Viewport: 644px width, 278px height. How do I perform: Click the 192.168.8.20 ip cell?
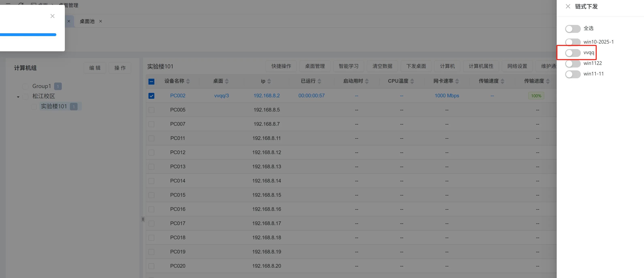[x=267, y=266]
